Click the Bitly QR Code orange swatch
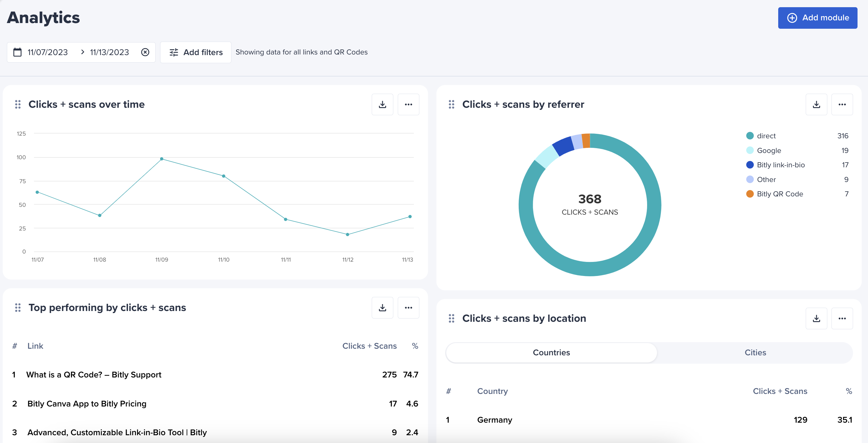The image size is (868, 443). click(749, 194)
